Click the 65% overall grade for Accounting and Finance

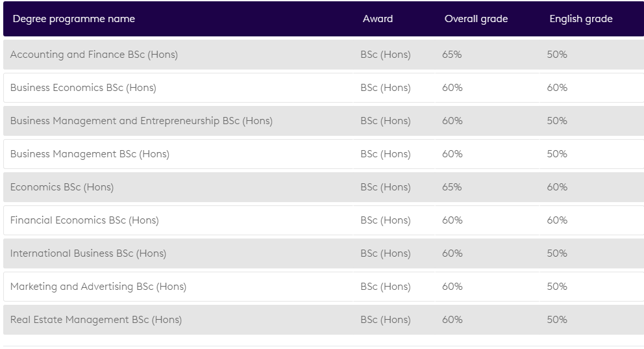[x=452, y=55]
